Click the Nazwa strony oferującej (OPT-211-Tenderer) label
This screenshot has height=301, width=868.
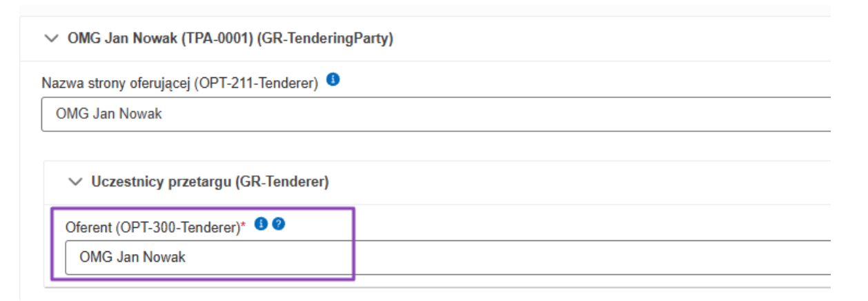179,84
